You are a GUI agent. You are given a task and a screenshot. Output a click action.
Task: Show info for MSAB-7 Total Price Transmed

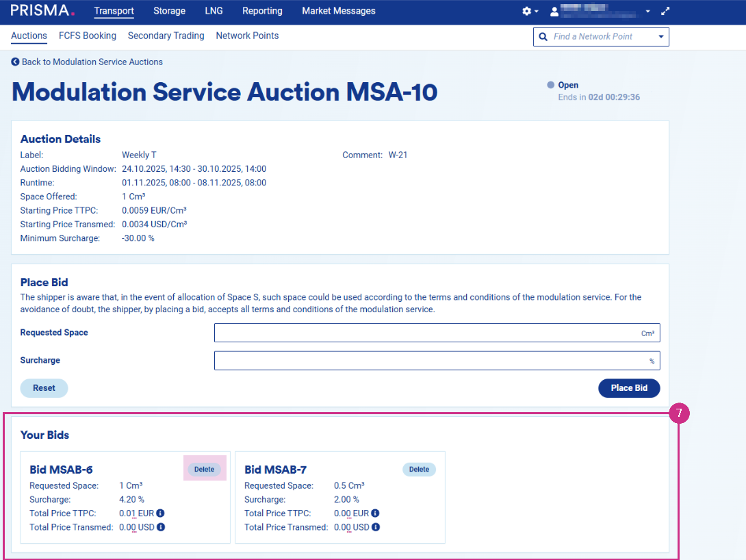(375, 527)
